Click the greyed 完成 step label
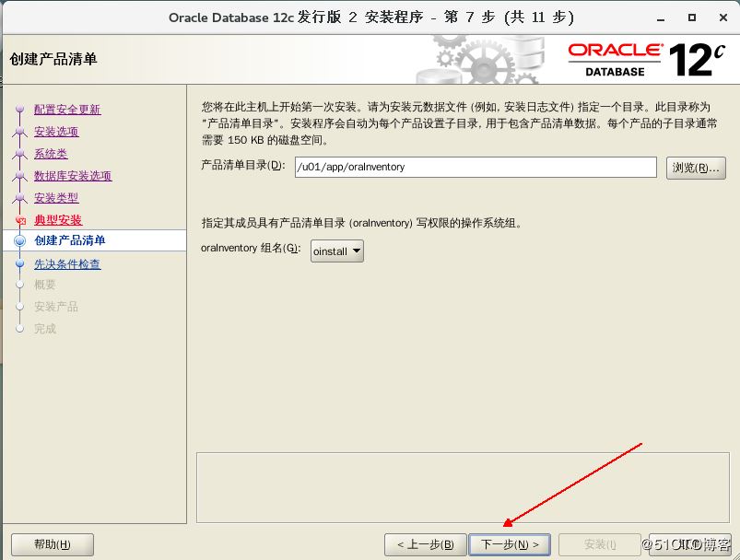The width and height of the screenshot is (740, 560). pos(45,329)
